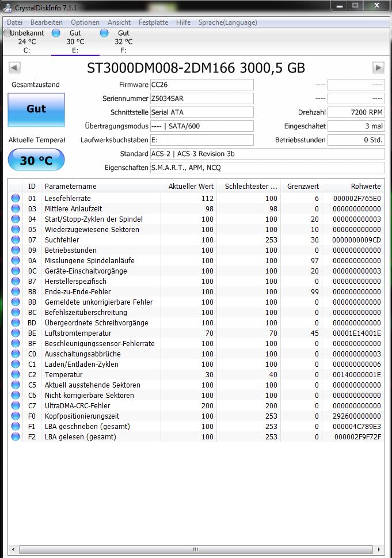Open the Sprache(Language) menu
Viewport: 392px width, 558px height.
coord(227,22)
